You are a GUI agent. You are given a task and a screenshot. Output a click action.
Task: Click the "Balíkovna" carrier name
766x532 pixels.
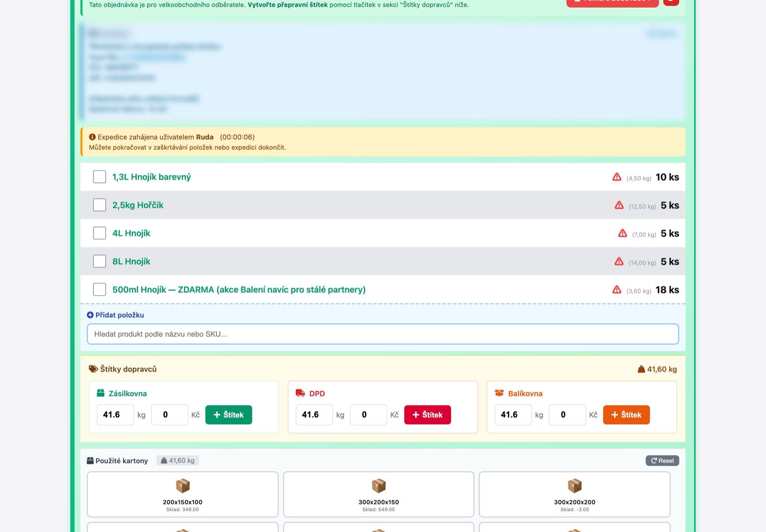525,394
